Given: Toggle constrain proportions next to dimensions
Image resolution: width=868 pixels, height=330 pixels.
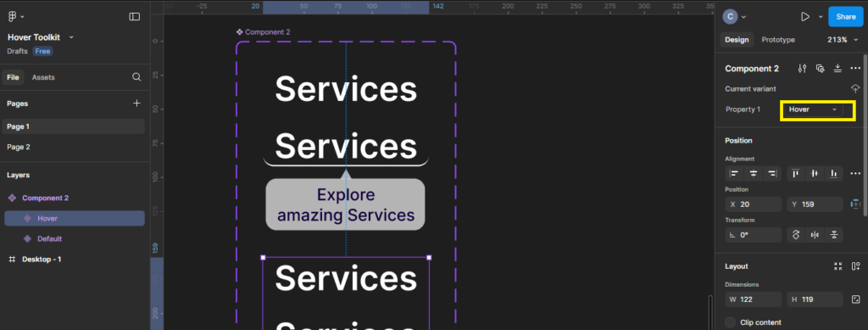Looking at the screenshot, I should tap(855, 299).
